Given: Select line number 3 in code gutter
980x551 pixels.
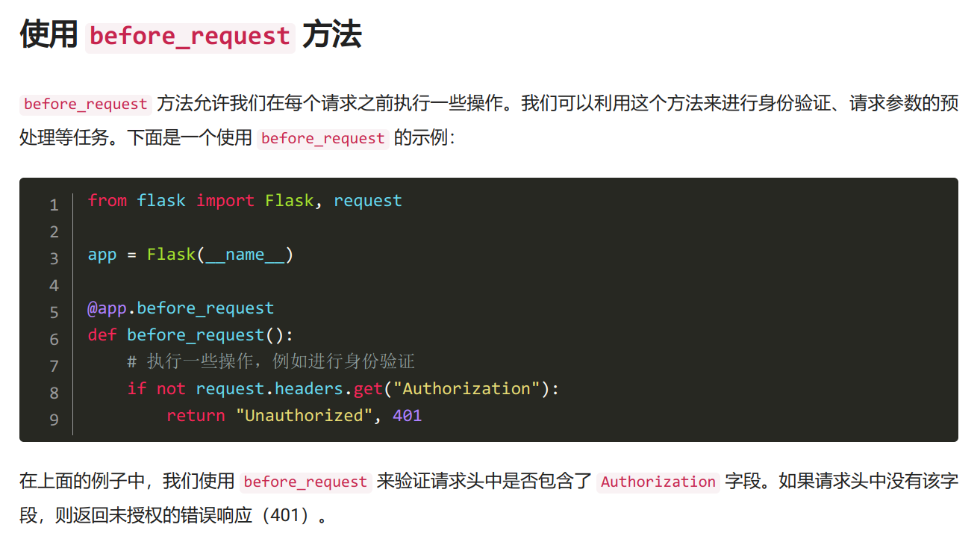Looking at the screenshot, I should (x=54, y=258).
